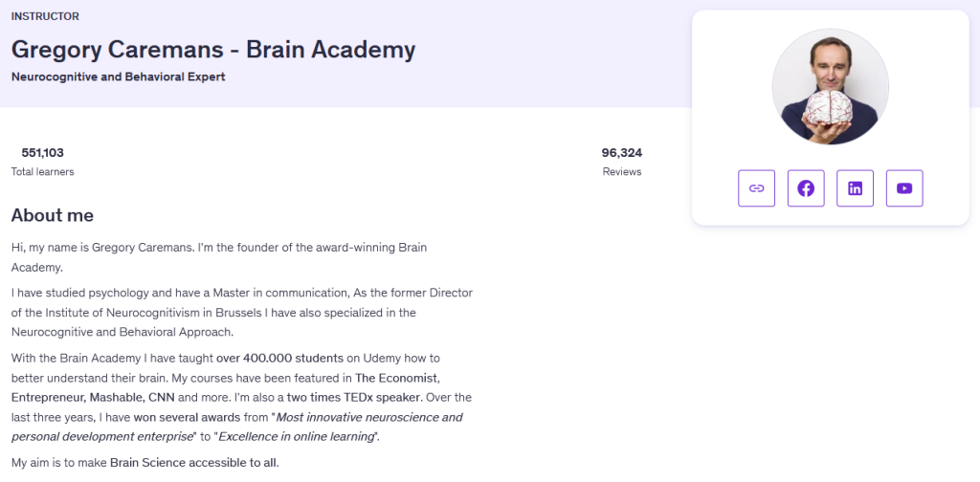Open the instructor's Facebook page
The height and width of the screenshot is (482, 980).
806,188
